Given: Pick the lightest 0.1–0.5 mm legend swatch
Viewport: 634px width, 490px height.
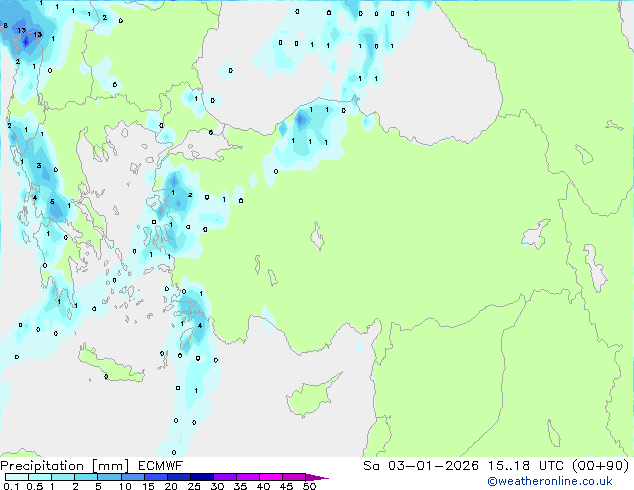Looking at the screenshot, I should pos(17,477).
